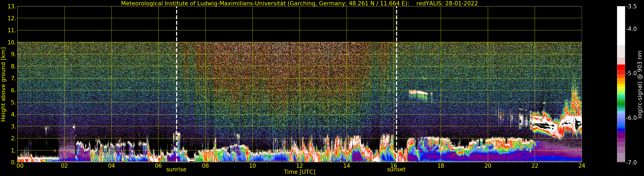Viewport: 644px width, 176px height.
Task: Click the height axis tick label 5
Action: tap(13, 102)
